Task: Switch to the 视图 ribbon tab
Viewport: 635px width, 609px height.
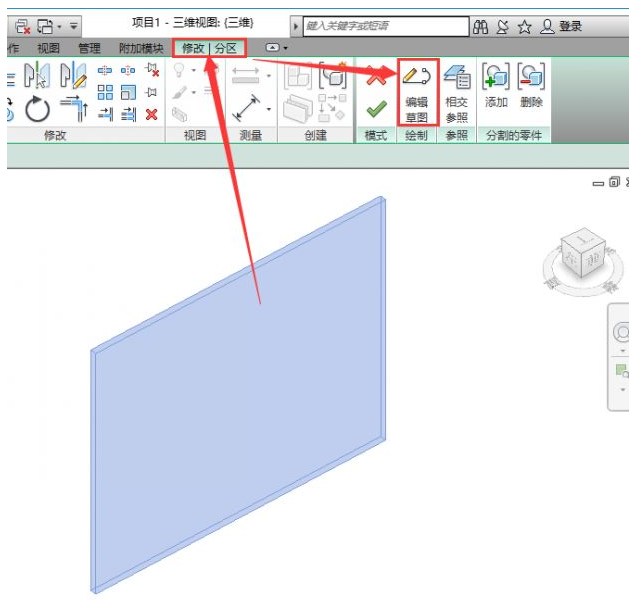Action: tap(49, 48)
